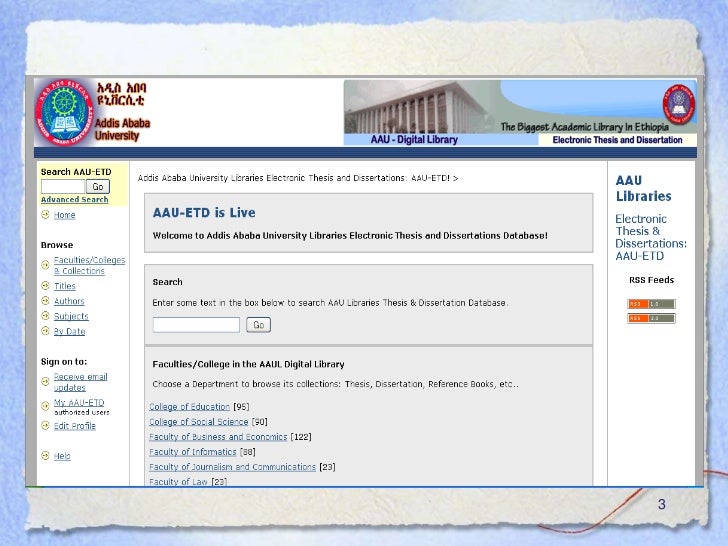Focus the sidebar Search AAU-ETD text box
728x546 pixels.
(63, 187)
